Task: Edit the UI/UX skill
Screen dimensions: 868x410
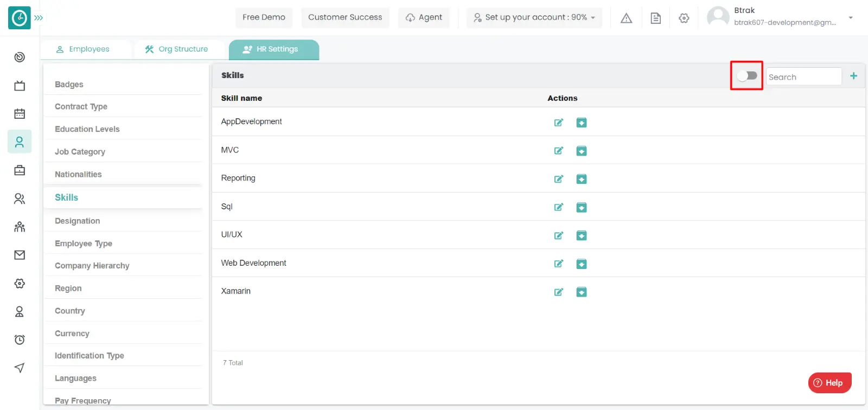Action: (558, 235)
